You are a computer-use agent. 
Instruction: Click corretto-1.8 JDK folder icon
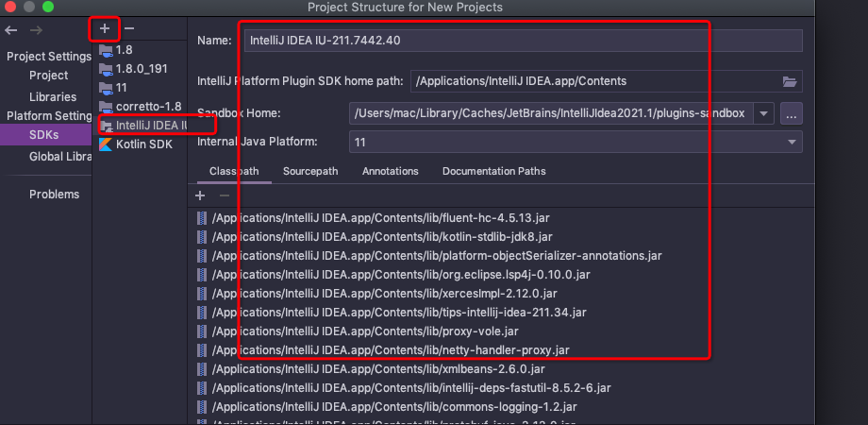[106, 107]
